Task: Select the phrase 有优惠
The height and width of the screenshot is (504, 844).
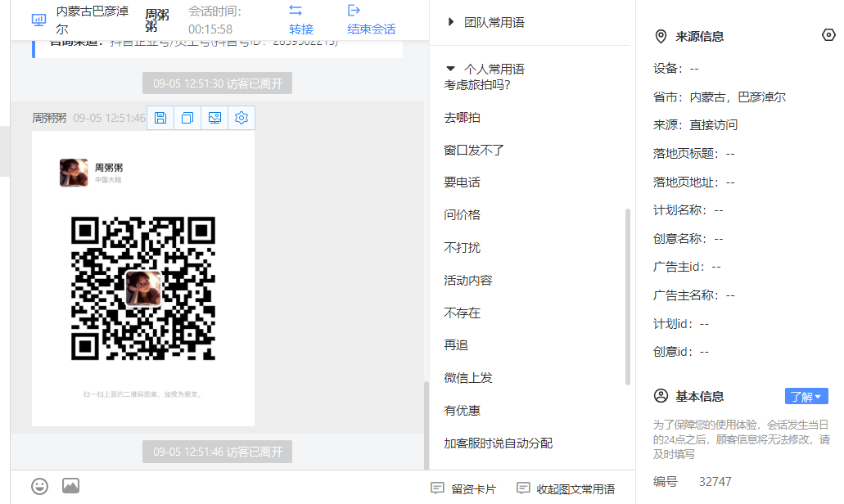Action: [x=462, y=411]
